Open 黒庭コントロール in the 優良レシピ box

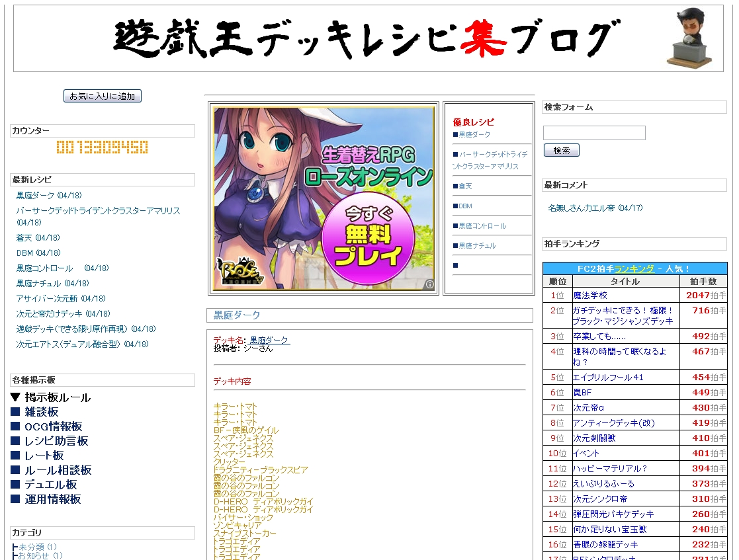tap(482, 226)
